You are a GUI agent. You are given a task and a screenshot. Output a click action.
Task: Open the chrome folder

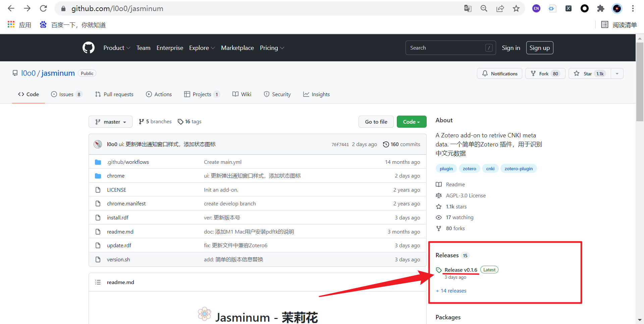point(116,176)
